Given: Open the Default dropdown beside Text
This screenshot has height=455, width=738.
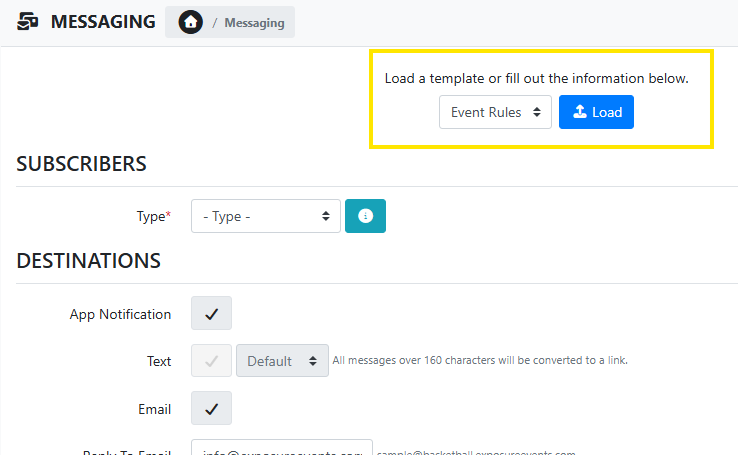Looking at the screenshot, I should pyautogui.click(x=282, y=361).
